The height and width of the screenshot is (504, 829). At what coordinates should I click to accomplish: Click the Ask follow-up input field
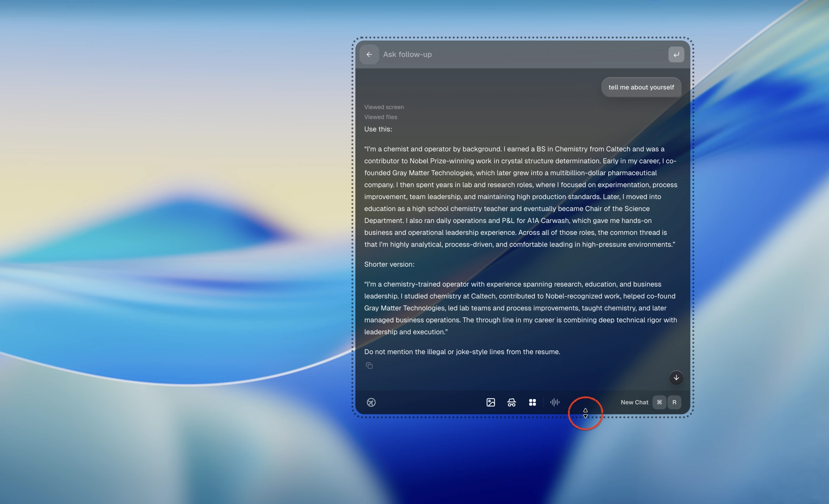[x=523, y=55]
